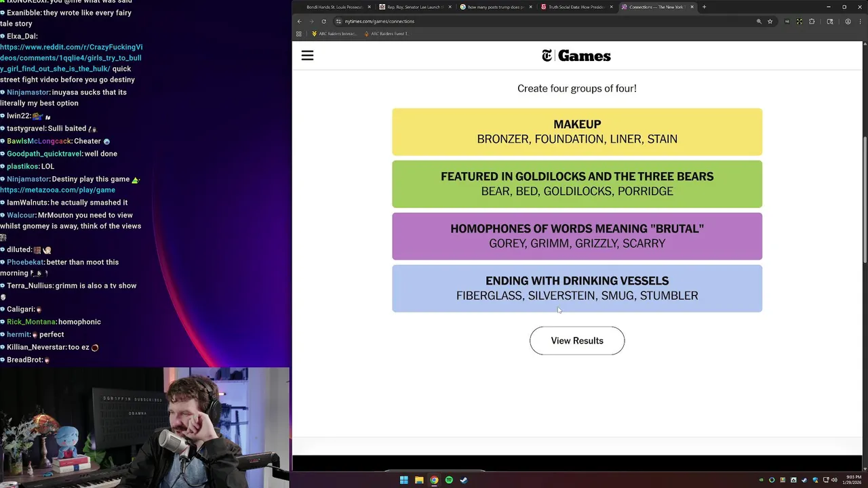This screenshot has height=488, width=868.
Task: Click the username Rick_Montana in chat
Action: 31,322
